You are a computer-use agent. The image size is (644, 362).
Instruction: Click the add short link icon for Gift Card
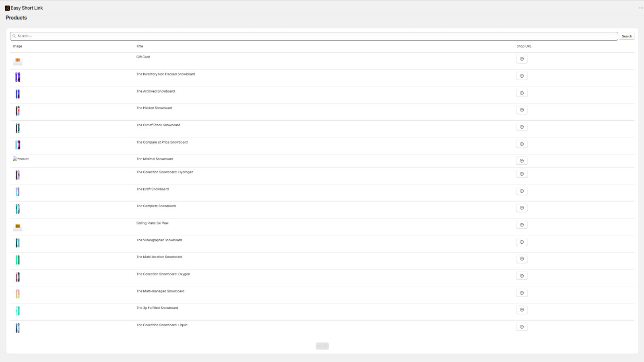[x=522, y=59]
